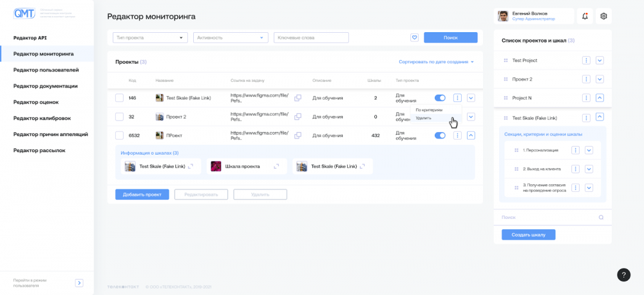Click the Ключевые слова input field
The width and height of the screenshot is (644, 295).
311,37
